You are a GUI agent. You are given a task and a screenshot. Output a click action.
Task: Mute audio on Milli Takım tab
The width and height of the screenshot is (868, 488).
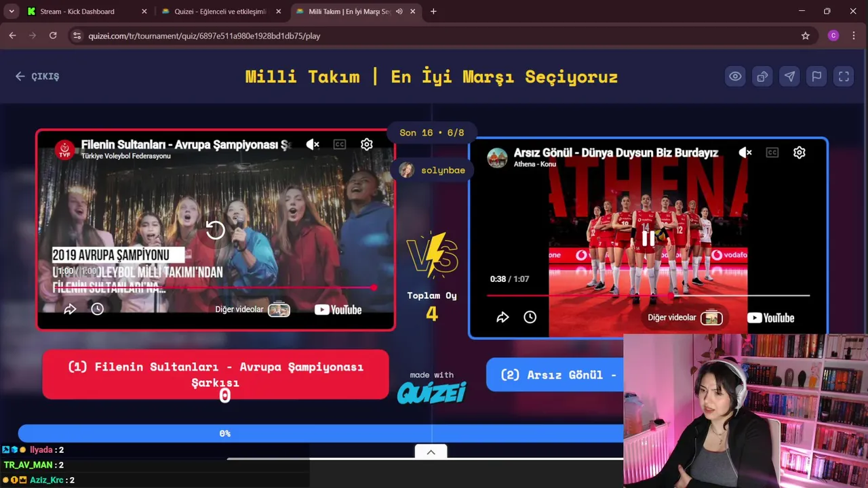pyautogui.click(x=399, y=12)
